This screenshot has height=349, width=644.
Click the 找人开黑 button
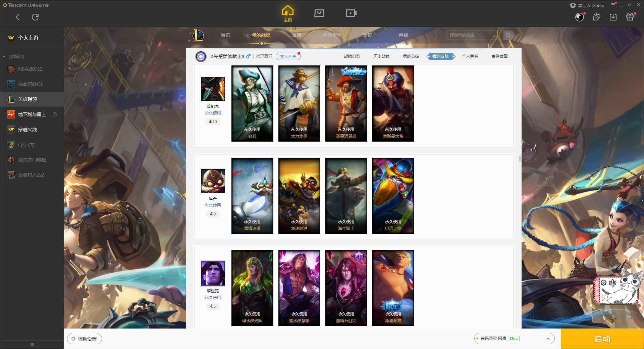(288, 56)
